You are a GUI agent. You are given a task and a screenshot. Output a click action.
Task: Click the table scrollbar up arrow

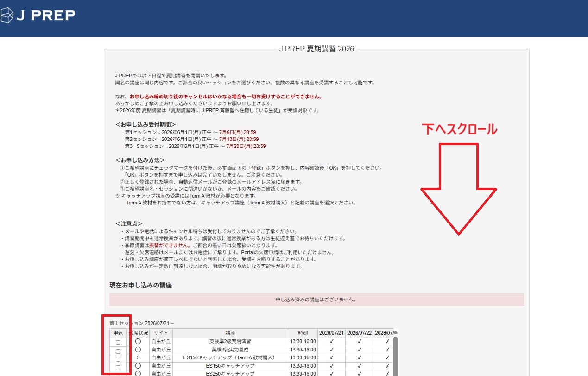(x=395, y=332)
